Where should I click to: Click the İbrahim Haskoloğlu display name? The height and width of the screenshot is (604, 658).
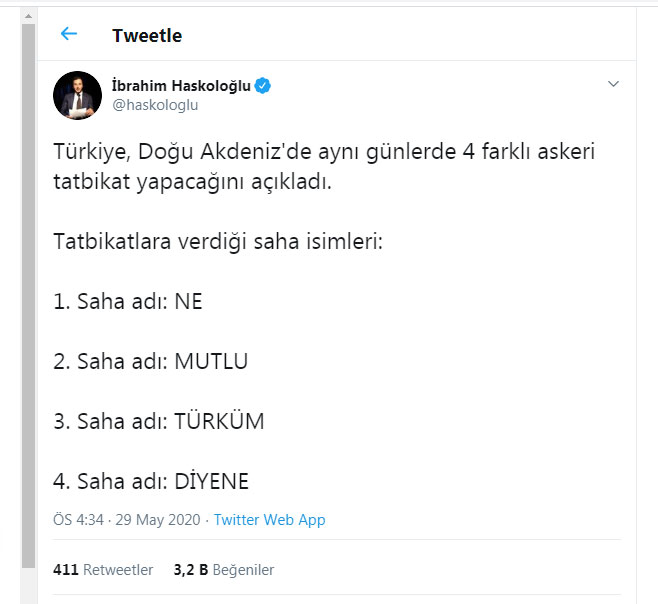point(180,86)
